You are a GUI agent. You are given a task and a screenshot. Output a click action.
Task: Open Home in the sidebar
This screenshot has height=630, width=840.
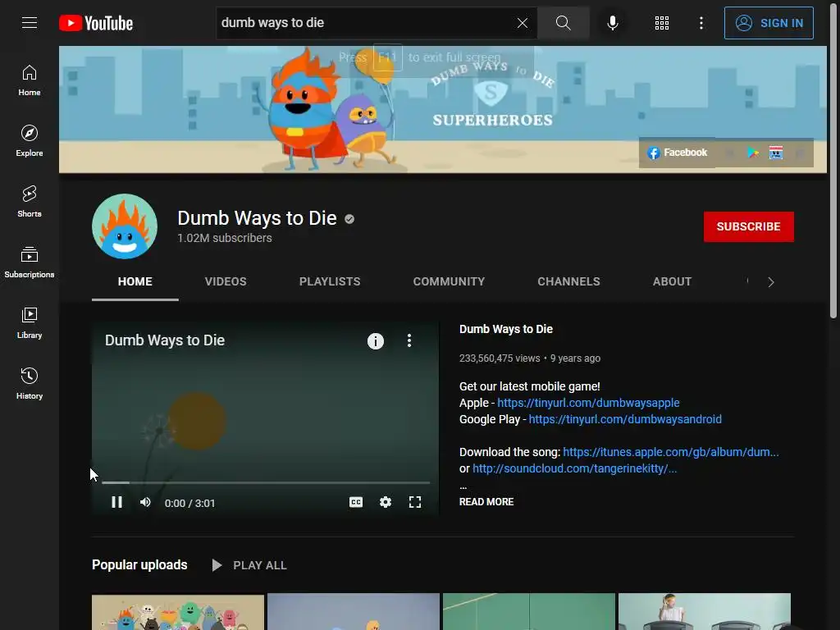30,80
